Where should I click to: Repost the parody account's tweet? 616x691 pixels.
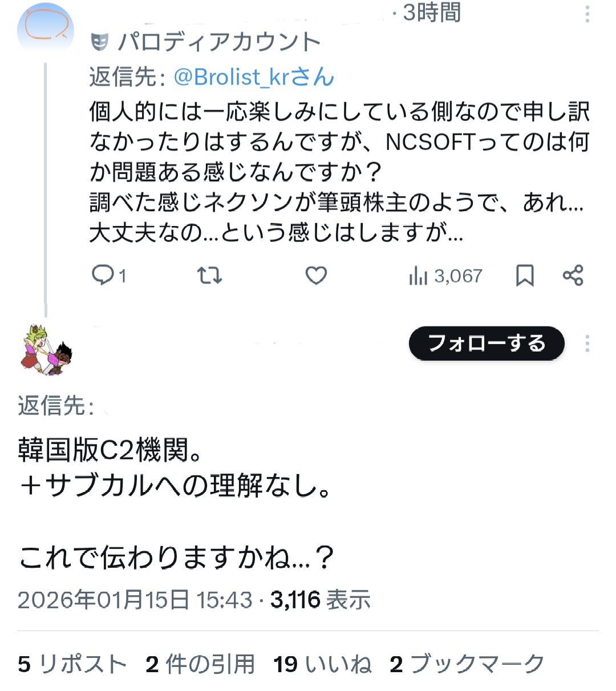click(209, 276)
